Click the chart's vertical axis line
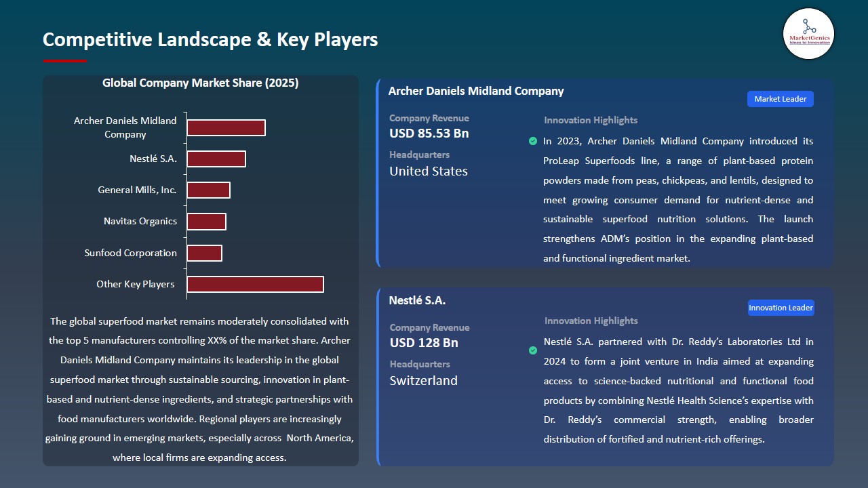 pyautogui.click(x=184, y=203)
